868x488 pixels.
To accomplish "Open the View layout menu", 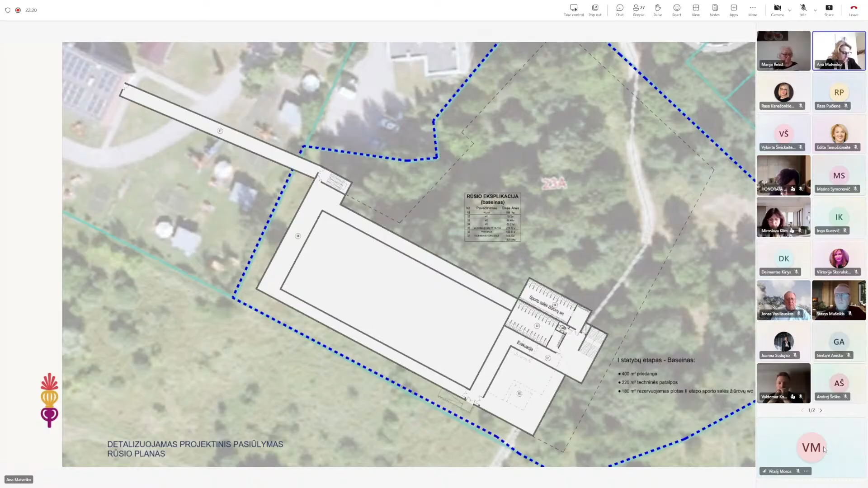I will coord(695,9).
